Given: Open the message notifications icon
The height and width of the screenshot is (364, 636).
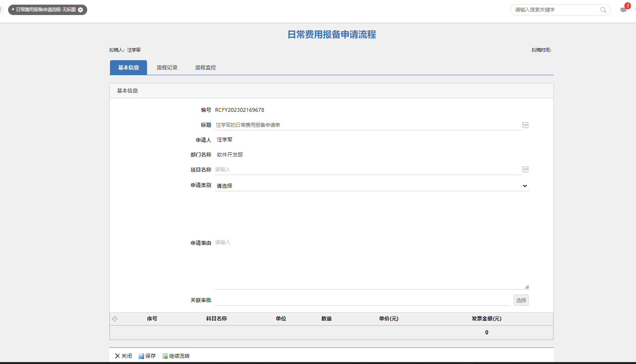Looking at the screenshot, I should [x=623, y=10].
